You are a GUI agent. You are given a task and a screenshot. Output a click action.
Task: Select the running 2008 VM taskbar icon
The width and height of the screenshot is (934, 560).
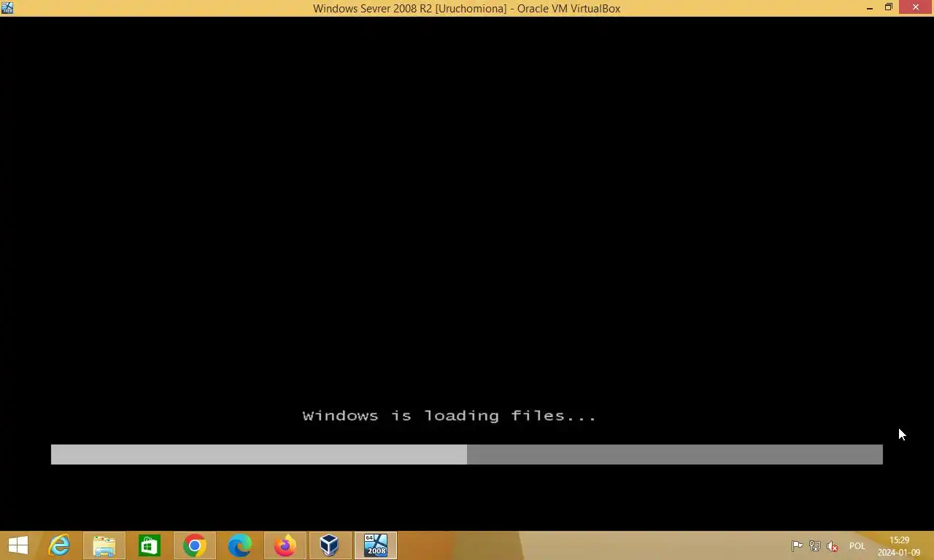[x=376, y=545]
